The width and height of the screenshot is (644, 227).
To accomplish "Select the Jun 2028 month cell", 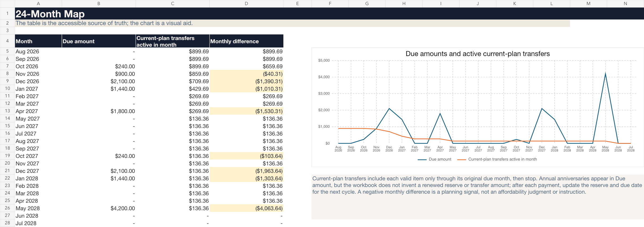I will click(38, 216).
